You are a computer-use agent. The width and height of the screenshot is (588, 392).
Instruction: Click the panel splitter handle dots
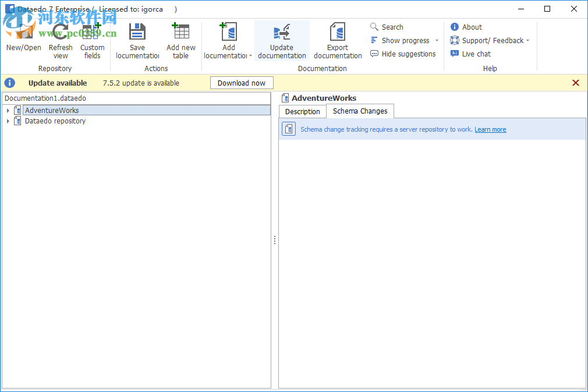click(275, 240)
